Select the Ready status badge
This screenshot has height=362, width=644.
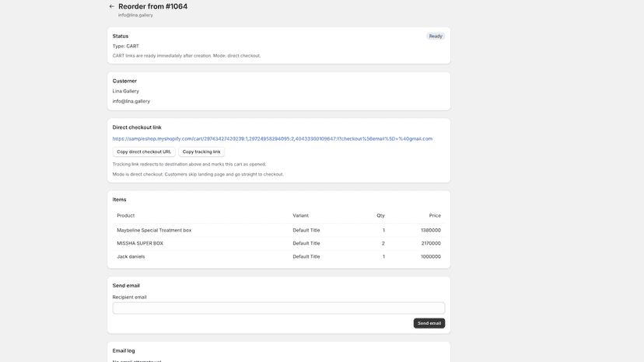point(436,36)
